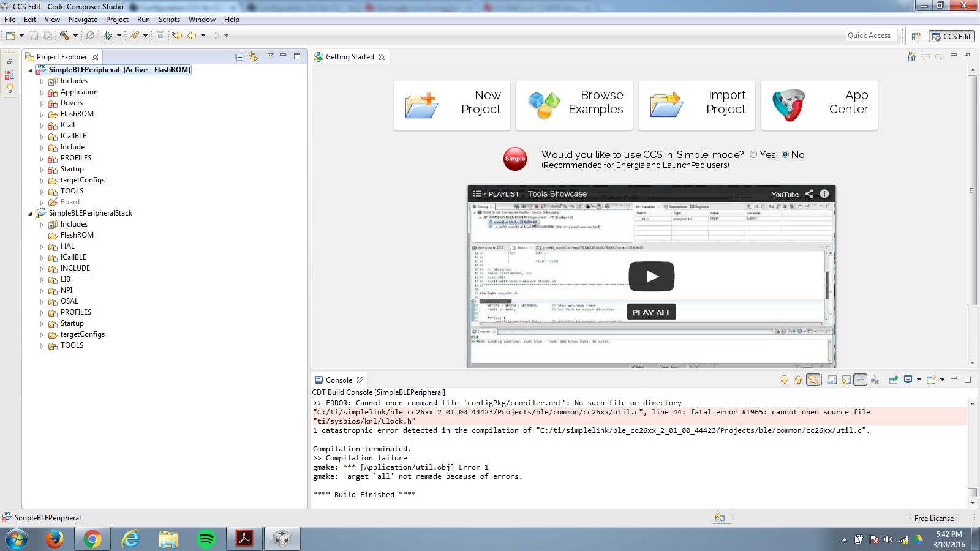
Task: Click the Quick Access field
Action: 872,36
